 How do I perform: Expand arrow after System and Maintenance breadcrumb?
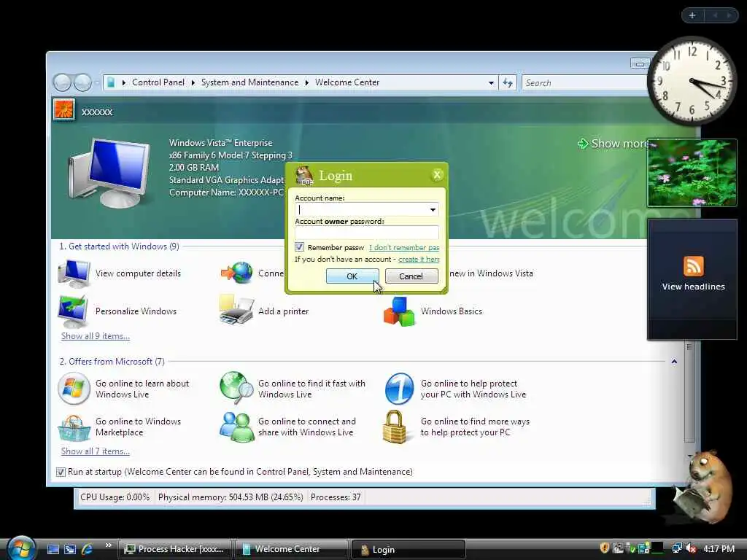click(307, 83)
